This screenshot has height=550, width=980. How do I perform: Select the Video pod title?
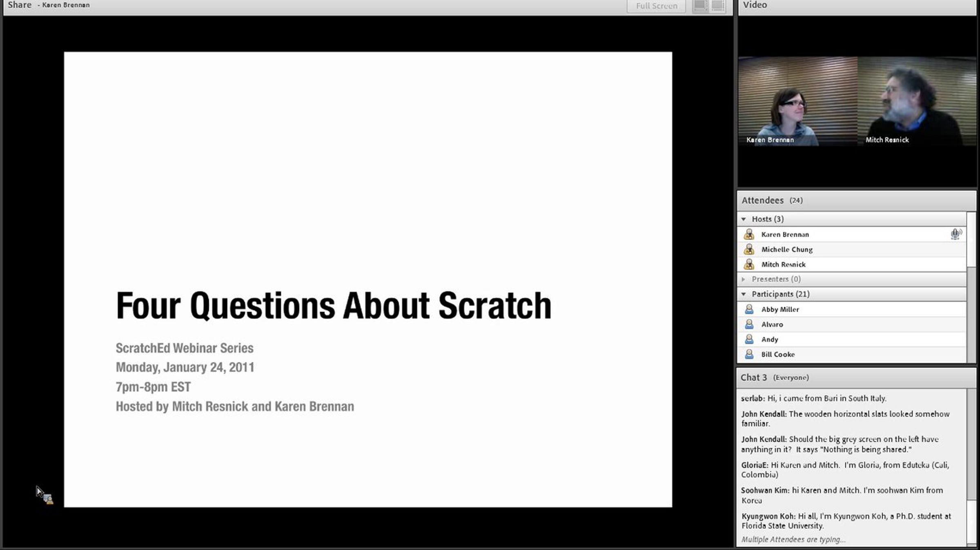755,5
